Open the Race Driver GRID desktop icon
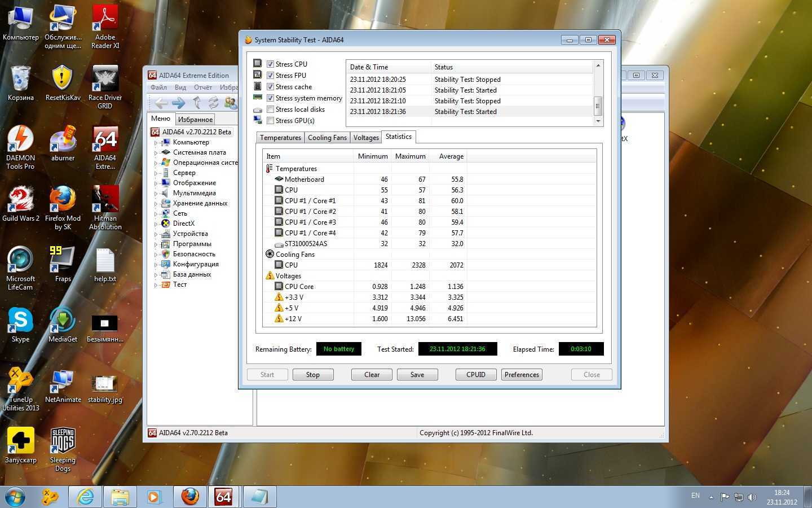Image resolution: width=812 pixels, height=508 pixels. tap(105, 87)
